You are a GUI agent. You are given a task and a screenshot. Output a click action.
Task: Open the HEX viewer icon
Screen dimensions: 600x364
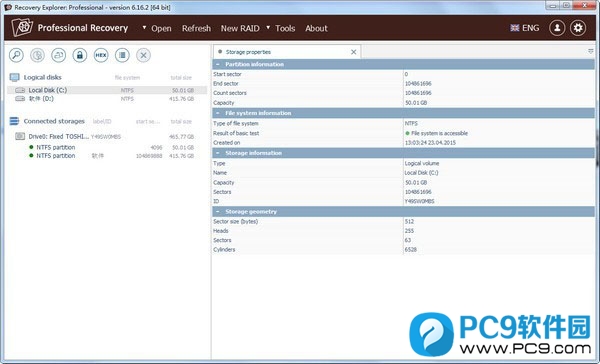click(x=101, y=55)
